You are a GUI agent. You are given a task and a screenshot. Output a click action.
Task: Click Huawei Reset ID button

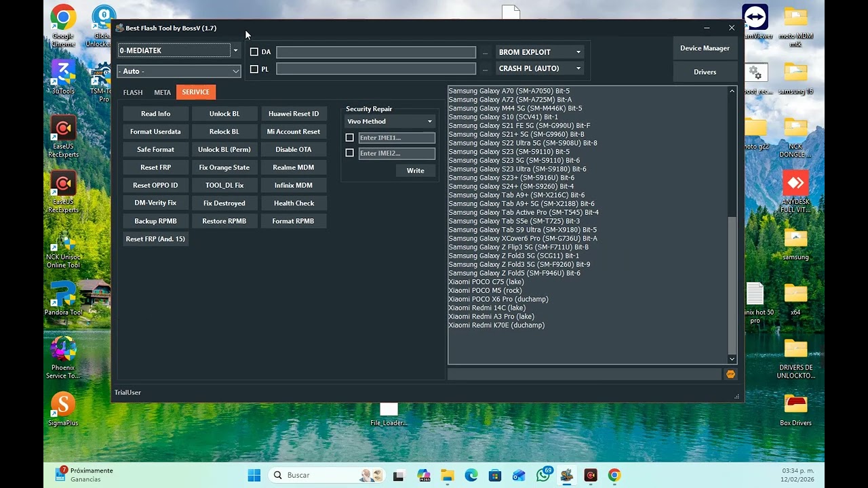(294, 114)
